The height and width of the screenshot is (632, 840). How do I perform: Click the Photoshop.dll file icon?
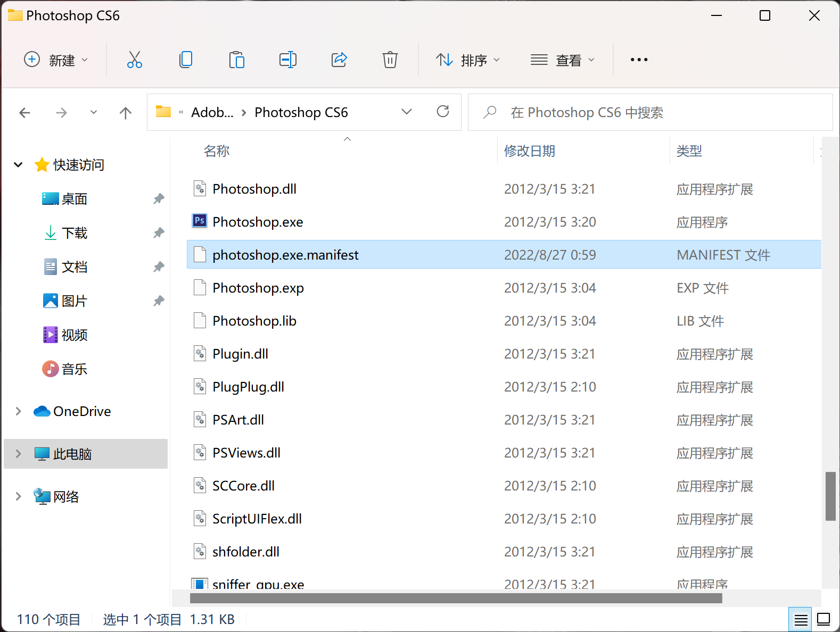point(200,188)
